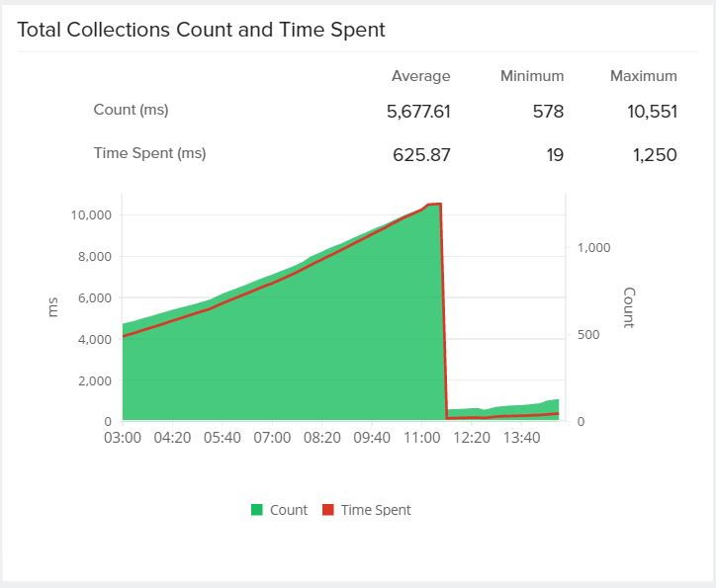
Task: Click the Time Spent maximum value 1,250
Action: [x=656, y=154]
